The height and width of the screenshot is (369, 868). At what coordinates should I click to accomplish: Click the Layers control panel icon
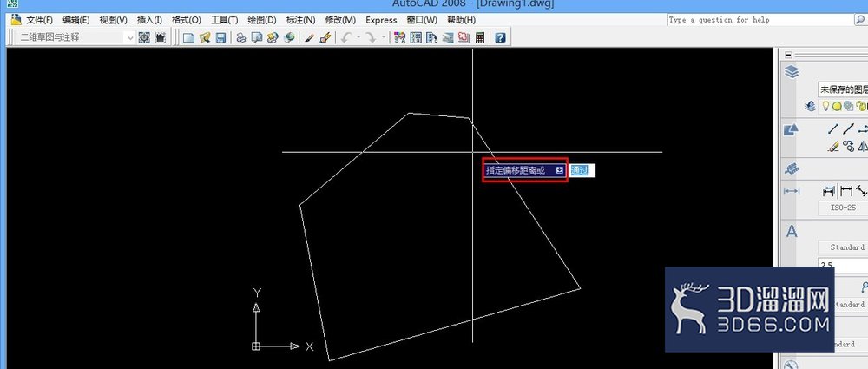coord(792,71)
